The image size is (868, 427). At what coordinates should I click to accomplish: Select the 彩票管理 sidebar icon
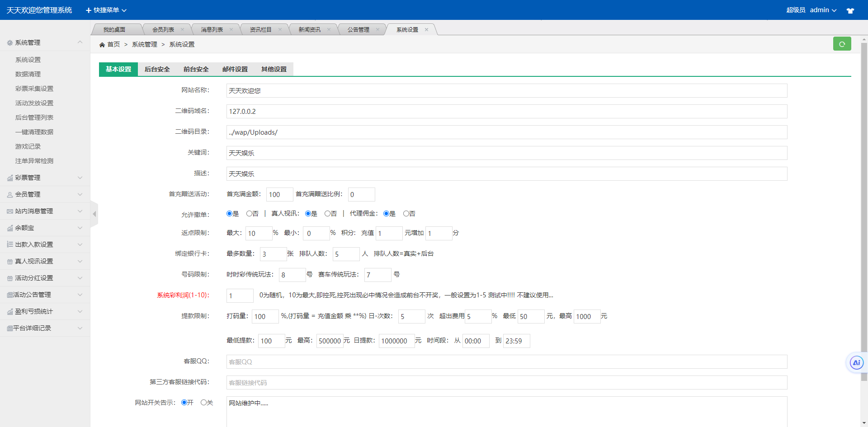point(9,178)
